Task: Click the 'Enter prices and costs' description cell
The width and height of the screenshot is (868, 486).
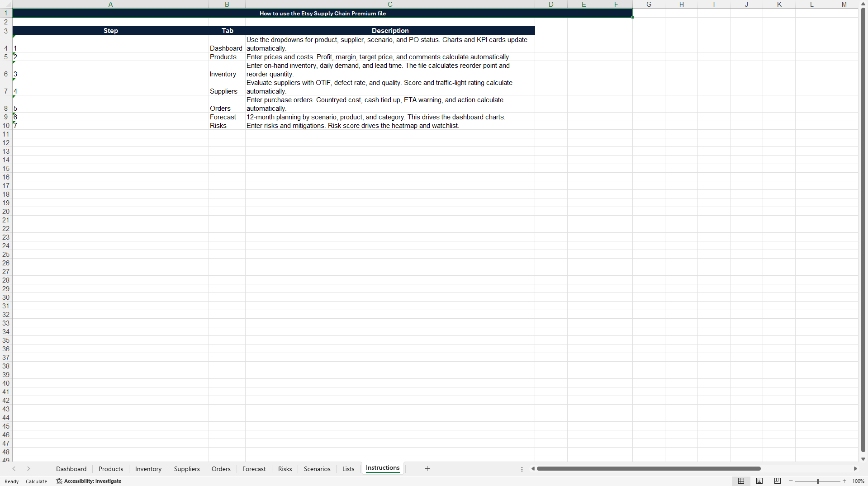Action: tap(390, 57)
